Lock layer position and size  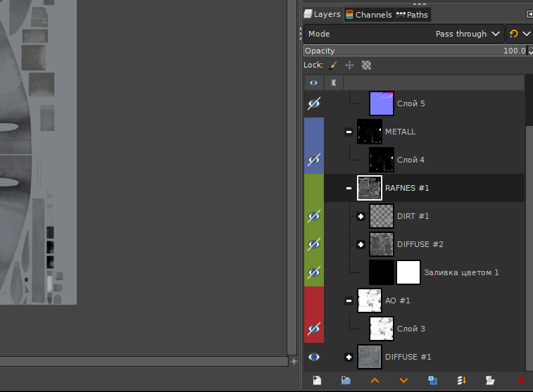tap(349, 65)
